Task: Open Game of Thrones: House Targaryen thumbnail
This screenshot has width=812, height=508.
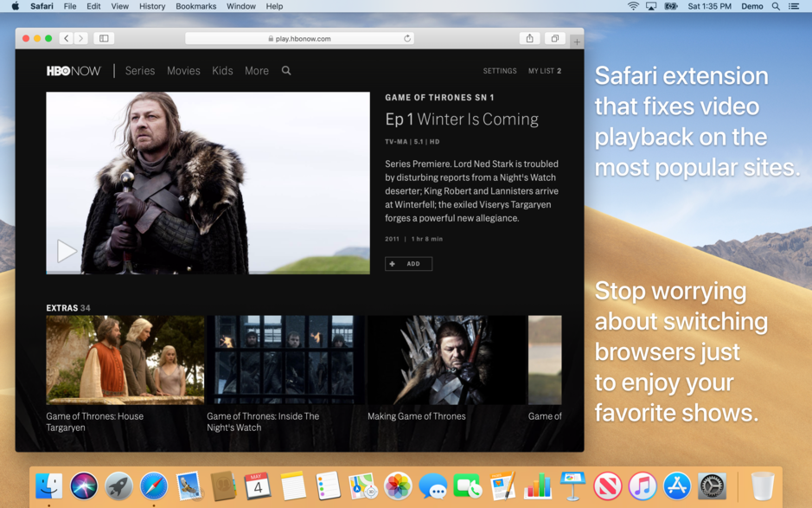Action: pos(125,360)
